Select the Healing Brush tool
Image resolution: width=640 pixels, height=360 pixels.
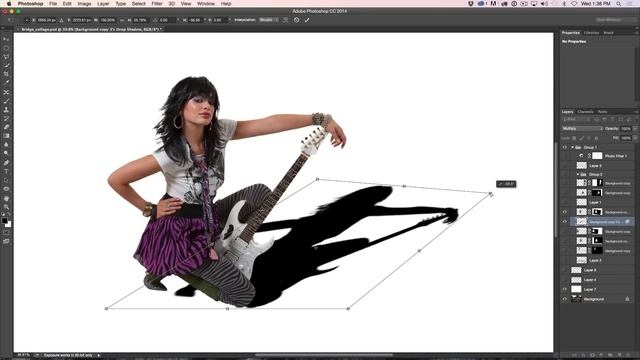coord(6,93)
